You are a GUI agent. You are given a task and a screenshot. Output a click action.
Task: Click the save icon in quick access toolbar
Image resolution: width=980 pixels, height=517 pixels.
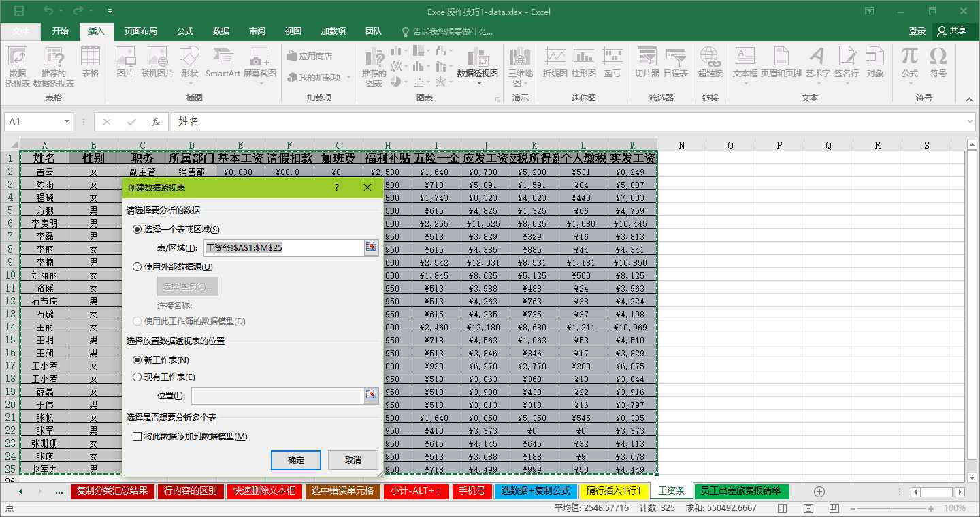19,11
